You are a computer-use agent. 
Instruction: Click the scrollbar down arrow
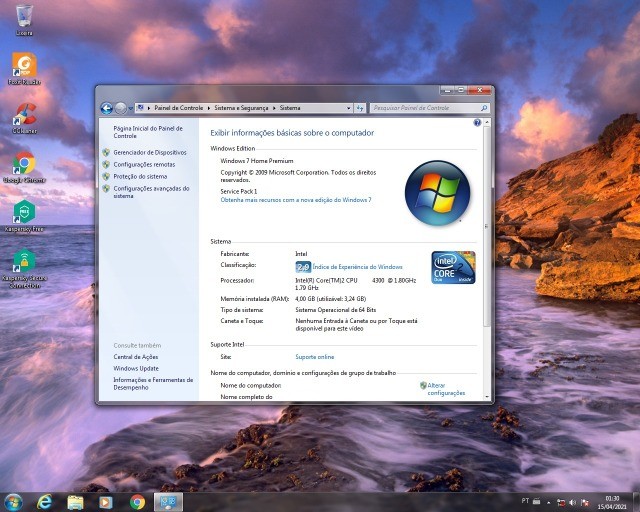coord(487,396)
